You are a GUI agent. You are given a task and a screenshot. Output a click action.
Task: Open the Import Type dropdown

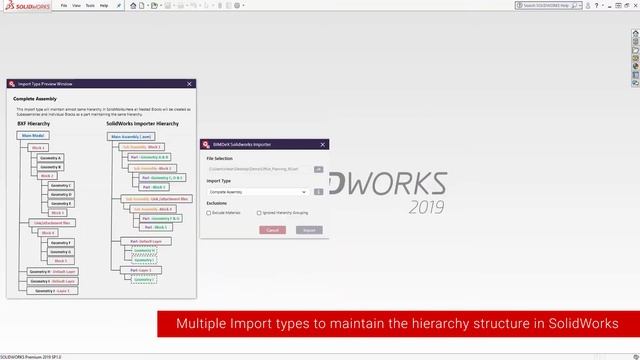click(x=258, y=192)
